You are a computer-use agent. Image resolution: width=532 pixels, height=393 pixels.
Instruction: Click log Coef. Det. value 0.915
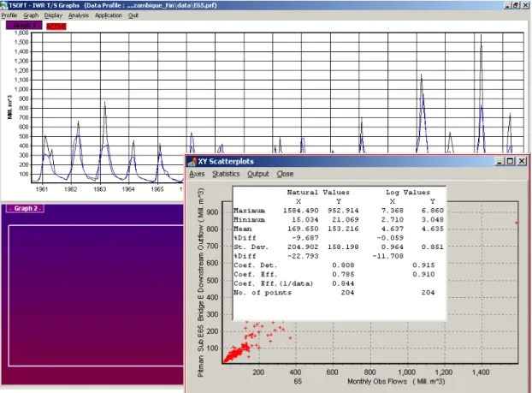click(x=423, y=265)
